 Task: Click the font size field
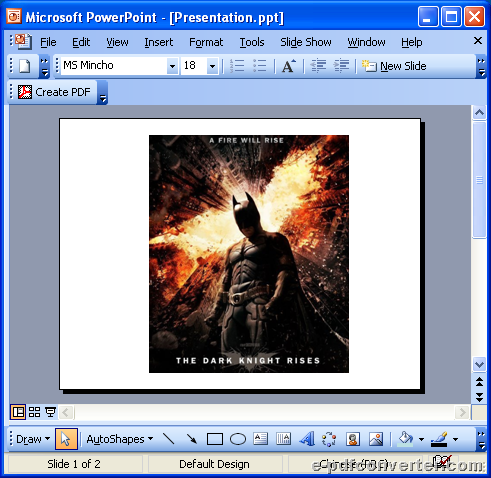click(194, 65)
